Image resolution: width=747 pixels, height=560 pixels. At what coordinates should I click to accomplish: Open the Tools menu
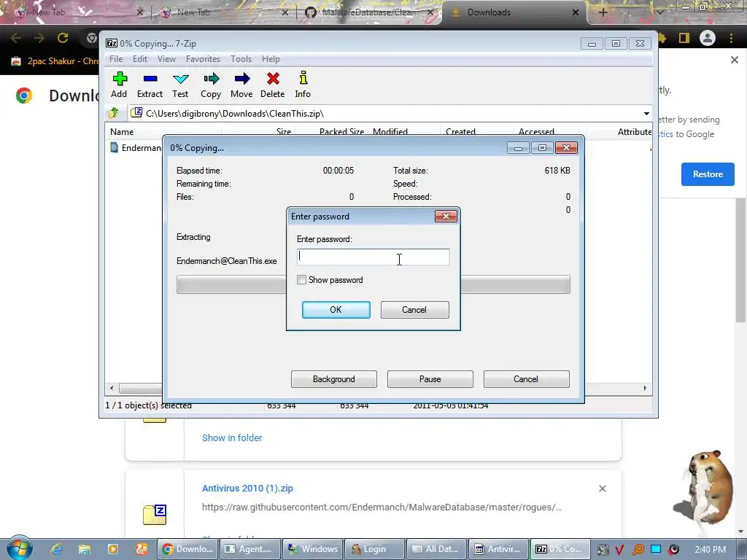(241, 59)
